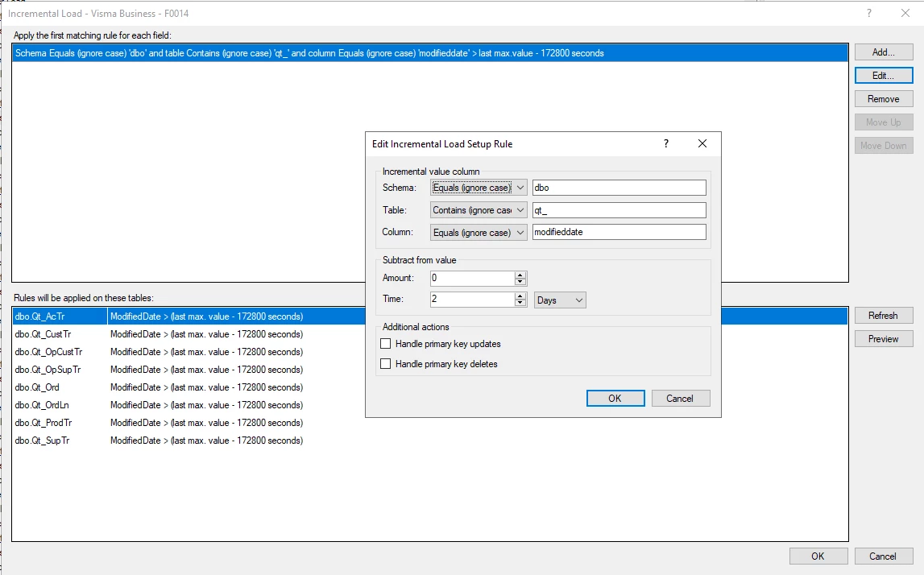Refresh the list of affected tables
The width and height of the screenshot is (924, 575).
coord(883,316)
